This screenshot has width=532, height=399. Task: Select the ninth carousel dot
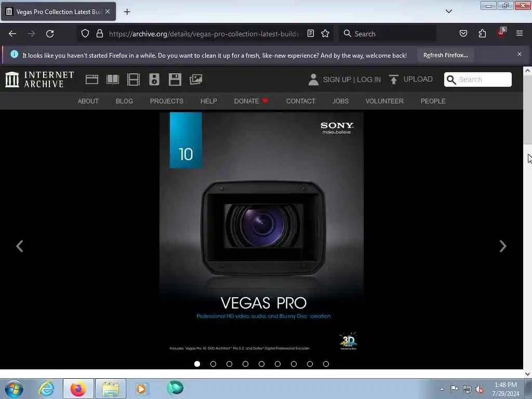point(326,364)
